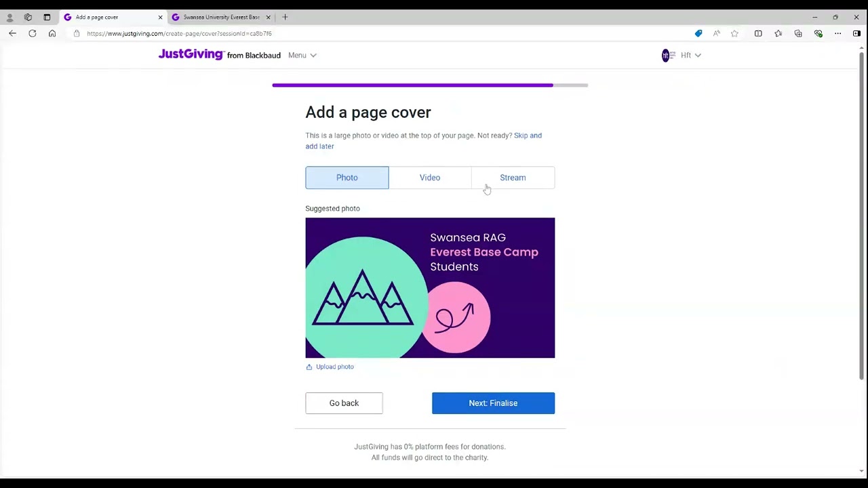
Task: Switch to the 'Add a page cover' tab
Action: pyautogui.click(x=113, y=17)
